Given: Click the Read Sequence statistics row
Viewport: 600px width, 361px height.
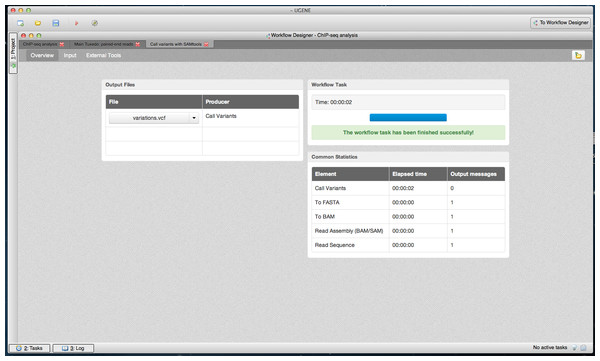Looking at the screenshot, I should pyautogui.click(x=408, y=245).
